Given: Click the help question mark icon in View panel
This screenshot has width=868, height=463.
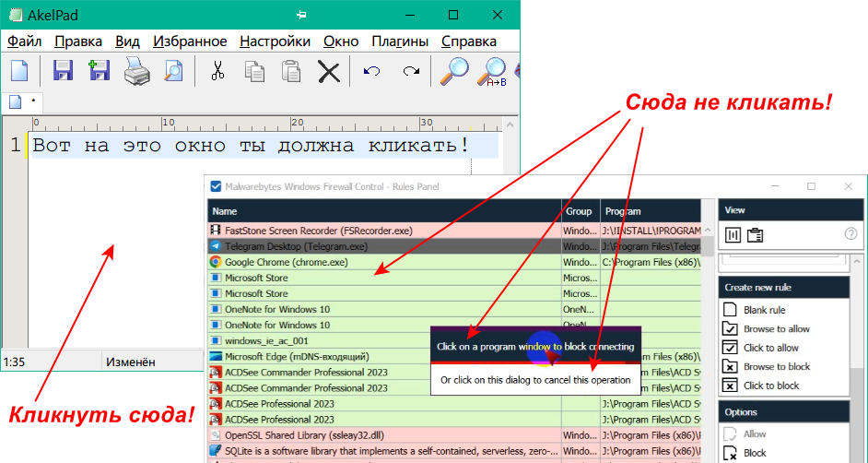Looking at the screenshot, I should coord(850,233).
